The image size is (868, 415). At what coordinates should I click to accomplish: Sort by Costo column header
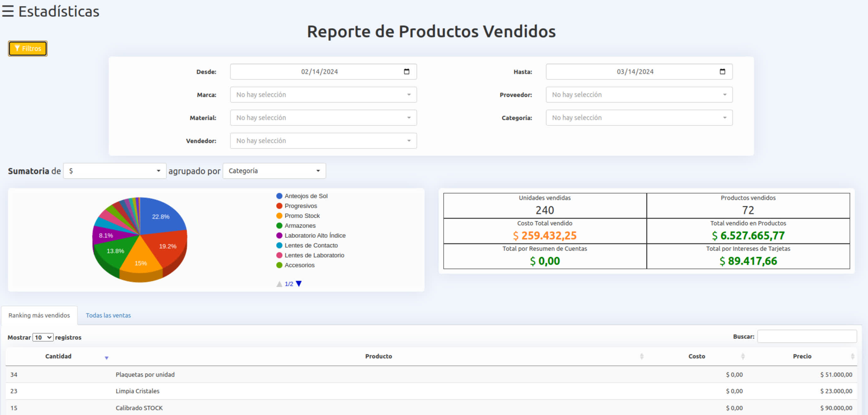click(696, 356)
